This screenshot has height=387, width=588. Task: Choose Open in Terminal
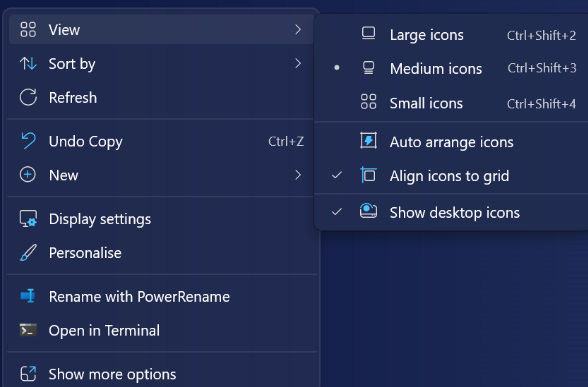(161, 330)
